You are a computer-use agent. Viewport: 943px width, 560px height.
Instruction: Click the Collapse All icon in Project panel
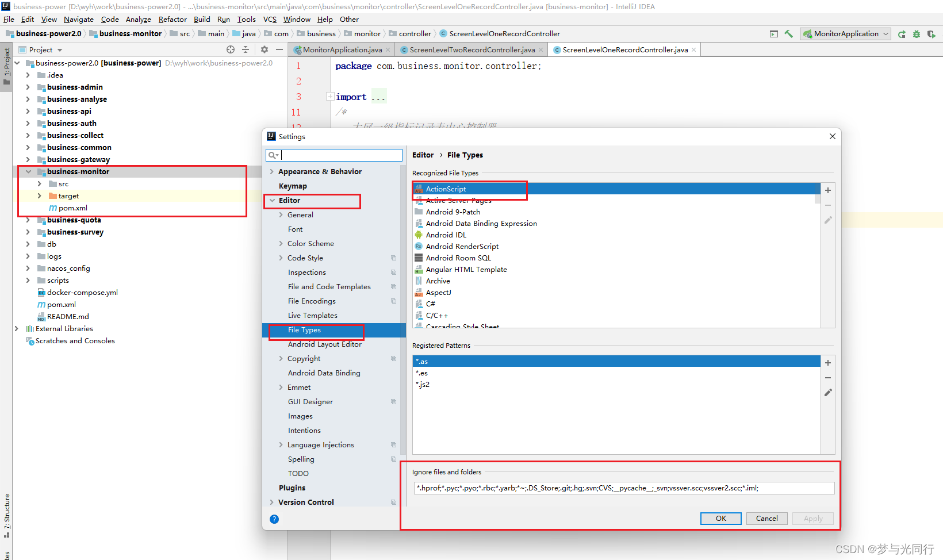pyautogui.click(x=246, y=49)
